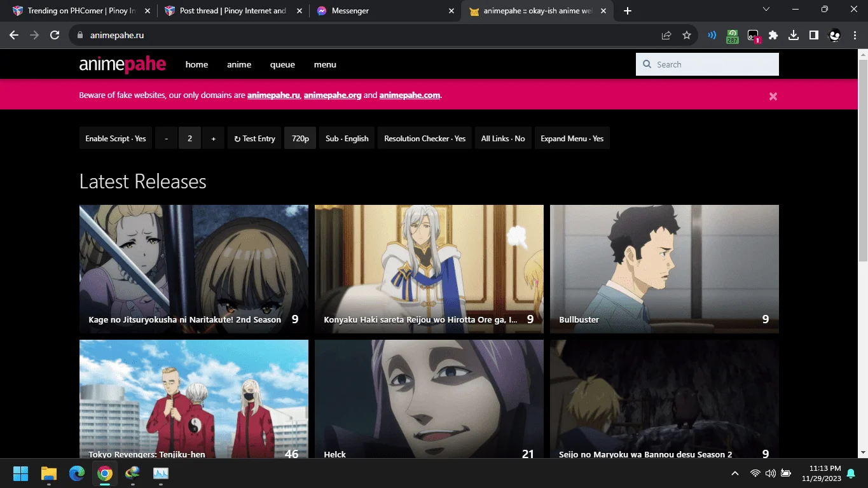Change the Sub English audio option
Viewport: 868px width, 488px height.
347,138
